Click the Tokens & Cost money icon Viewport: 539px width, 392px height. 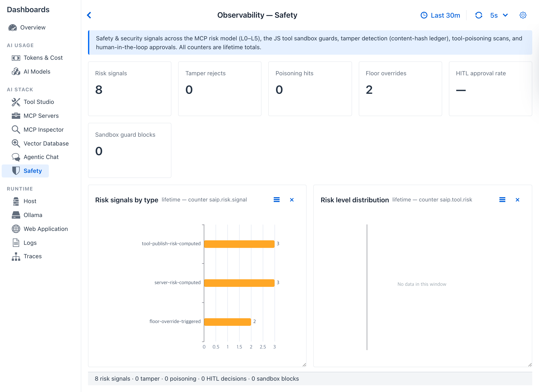point(16,58)
